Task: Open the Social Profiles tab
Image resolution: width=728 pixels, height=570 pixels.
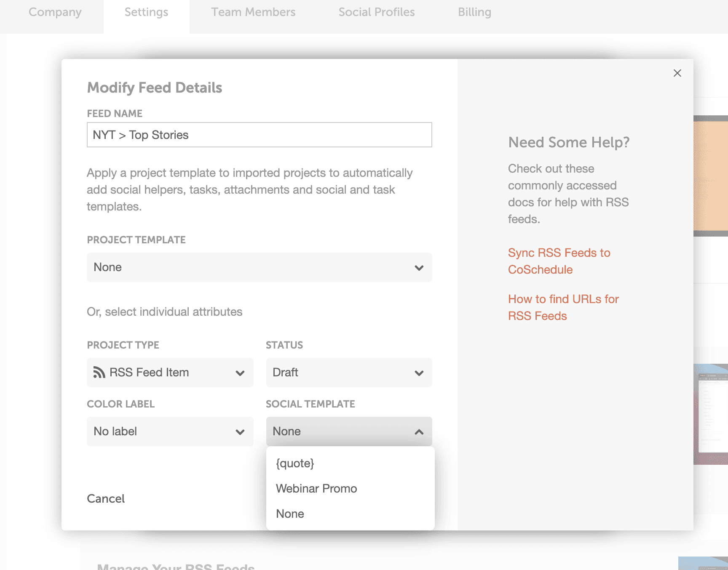Action: [x=377, y=12]
